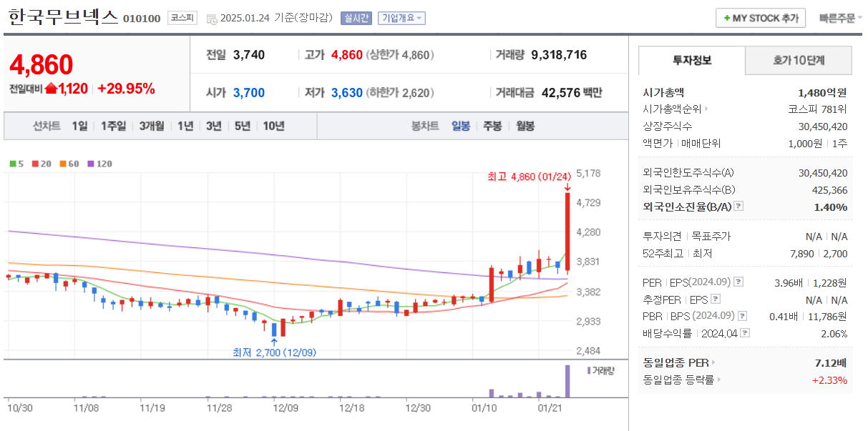Select the 1일 line chart period
868x431 pixels.
(x=79, y=126)
